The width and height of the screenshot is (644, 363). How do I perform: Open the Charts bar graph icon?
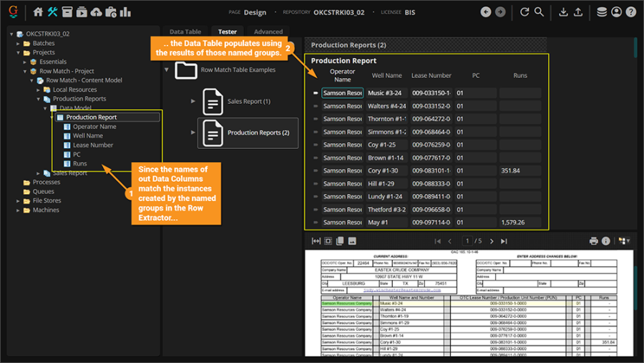[125, 12]
